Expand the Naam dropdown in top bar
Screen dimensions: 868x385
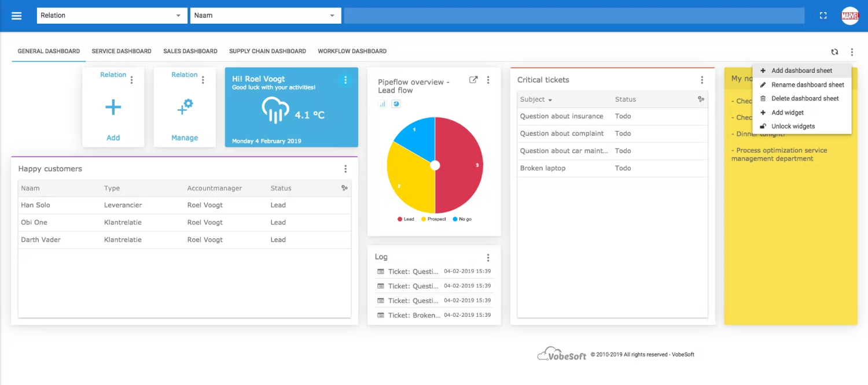click(266, 16)
